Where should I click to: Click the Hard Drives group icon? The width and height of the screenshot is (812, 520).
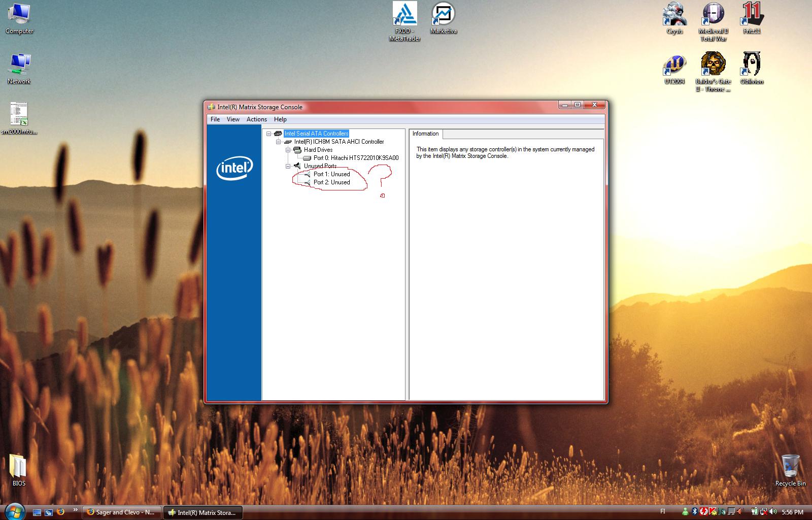click(x=297, y=150)
